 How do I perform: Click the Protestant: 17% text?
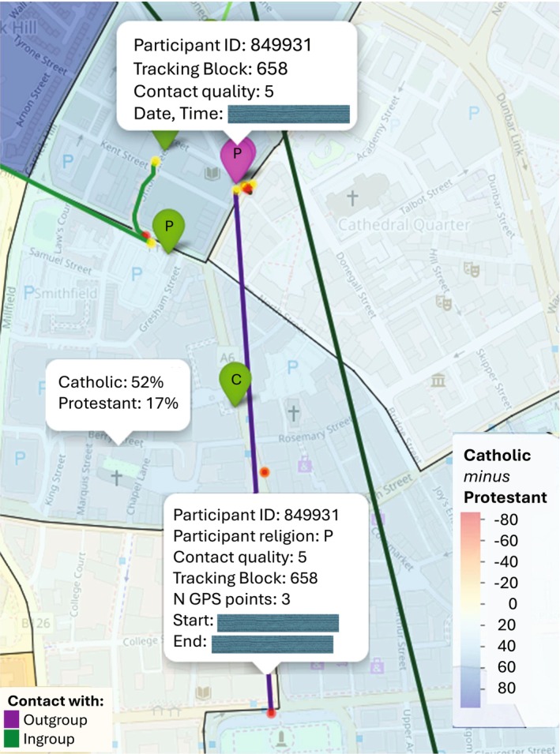118,403
